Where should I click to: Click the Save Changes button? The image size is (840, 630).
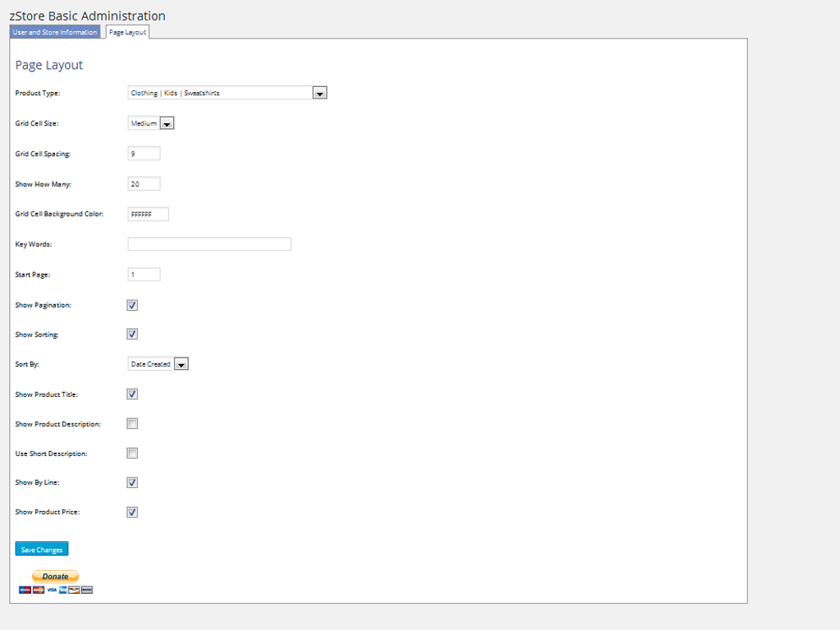tap(42, 549)
